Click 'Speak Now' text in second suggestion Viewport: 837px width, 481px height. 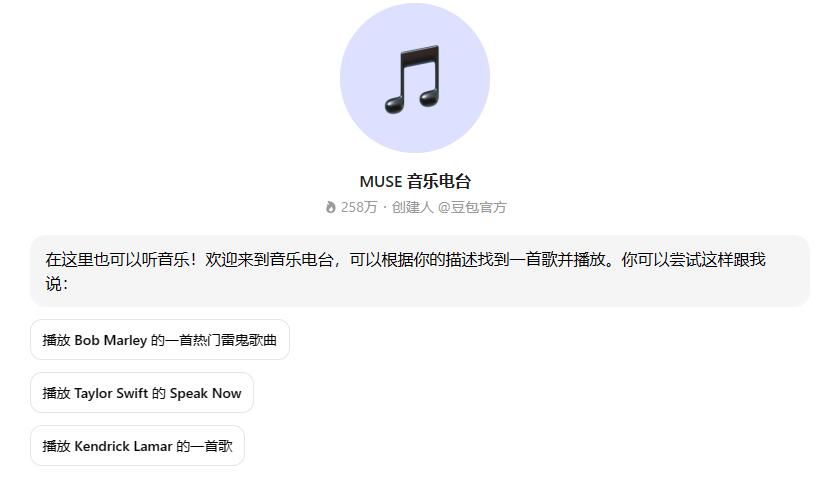tap(206, 393)
